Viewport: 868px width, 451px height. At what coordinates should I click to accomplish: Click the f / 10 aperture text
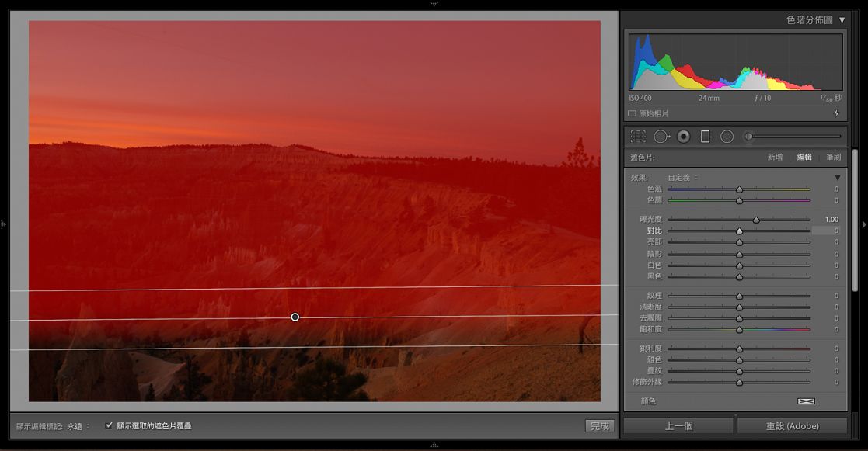762,99
